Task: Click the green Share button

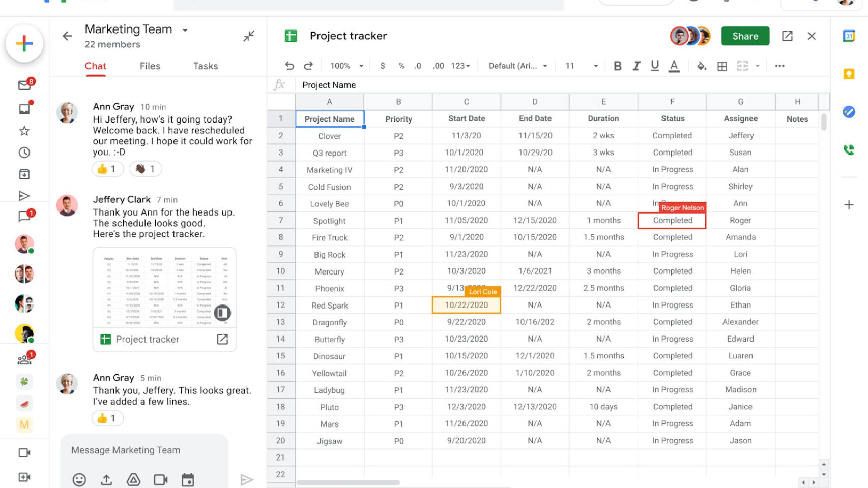Action: tap(745, 36)
